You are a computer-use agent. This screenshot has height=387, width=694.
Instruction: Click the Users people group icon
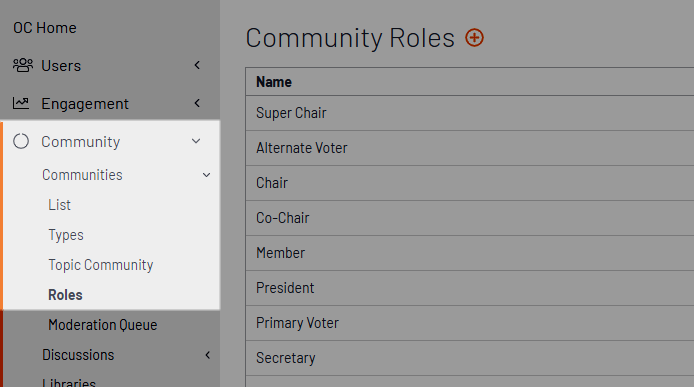(23, 65)
